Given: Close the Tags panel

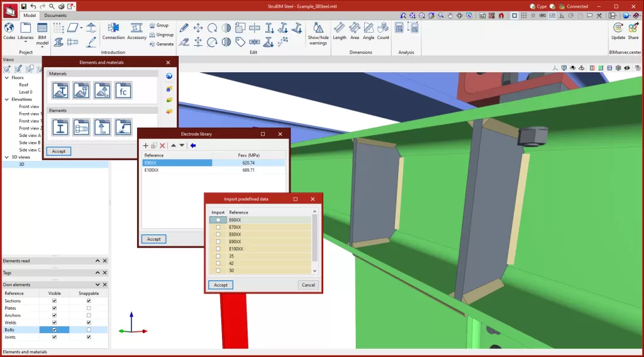Looking at the screenshot, I should pos(105,273).
